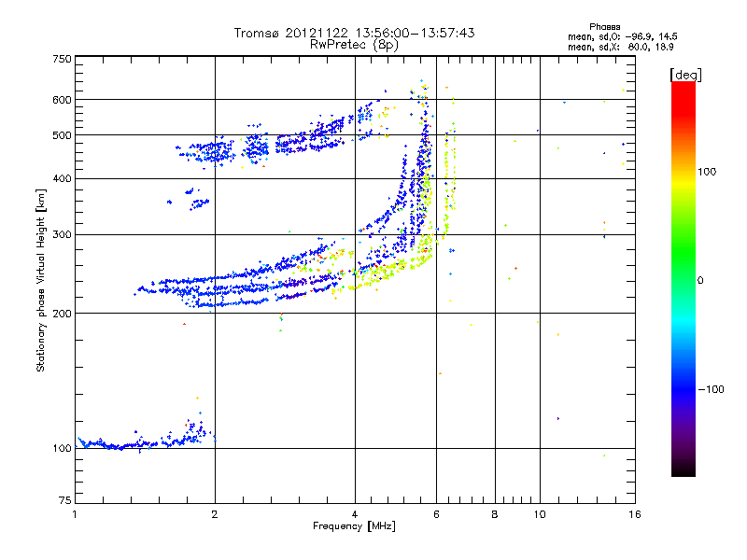Click the '[deg]' colorbar unit label
Viewport: 747px width, 560px height.
[x=685, y=75]
